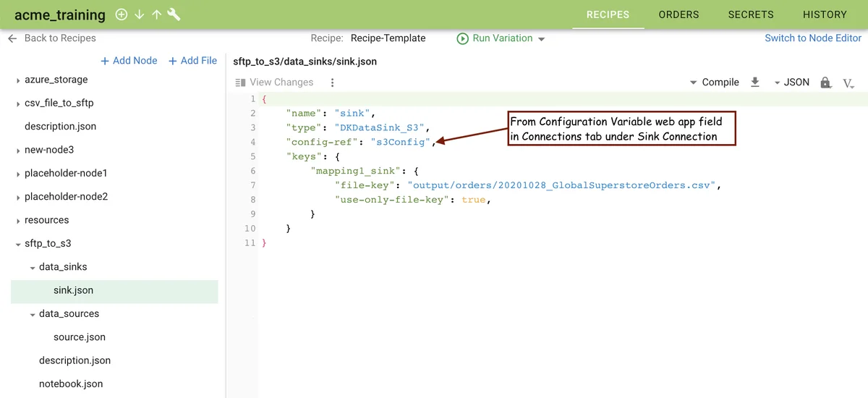The height and width of the screenshot is (398, 868).
Task: Click the Add Node button
Action: (129, 61)
